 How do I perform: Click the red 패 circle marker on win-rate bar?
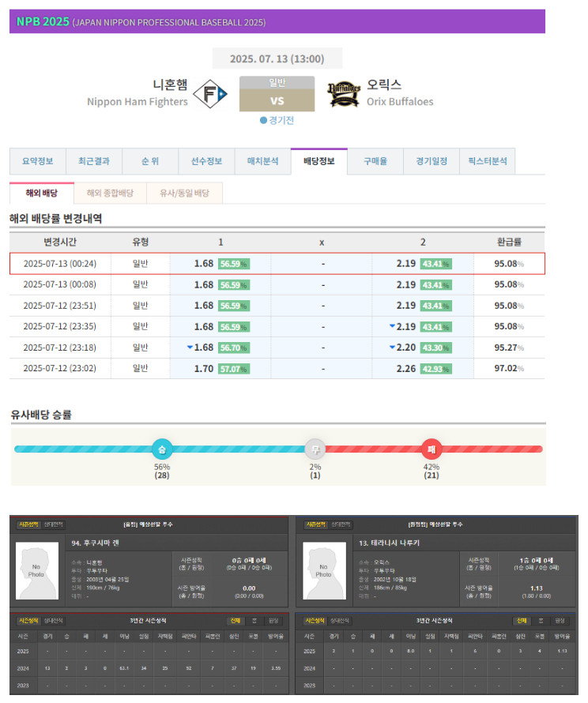[432, 449]
